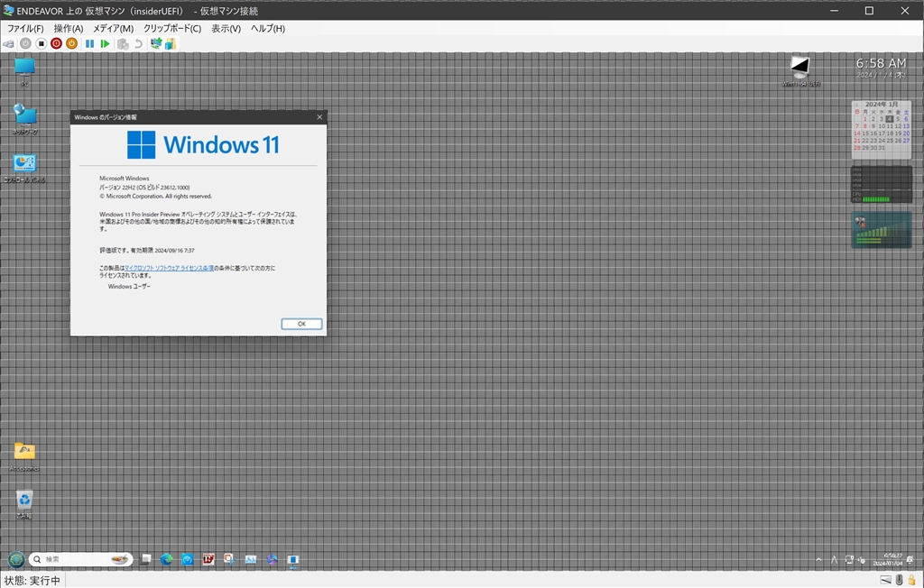
Task: Open the Snipping Tool taskbar icon
Action: [x=230, y=559]
